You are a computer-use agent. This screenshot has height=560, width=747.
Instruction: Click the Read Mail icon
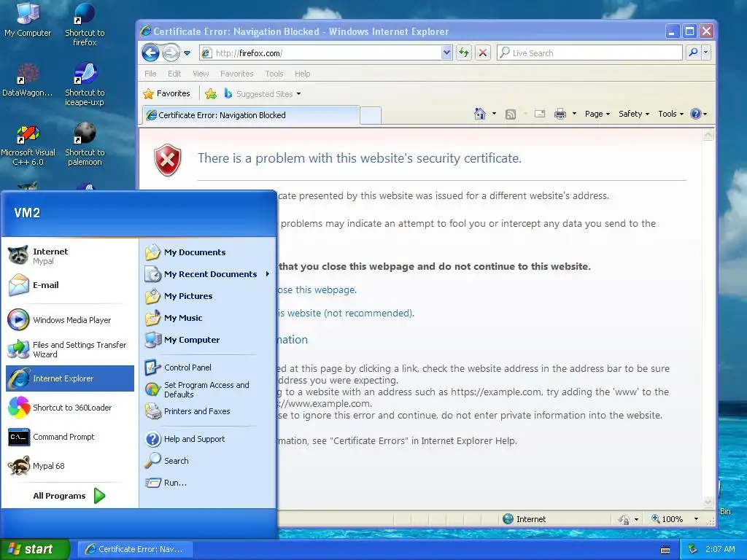[540, 114]
